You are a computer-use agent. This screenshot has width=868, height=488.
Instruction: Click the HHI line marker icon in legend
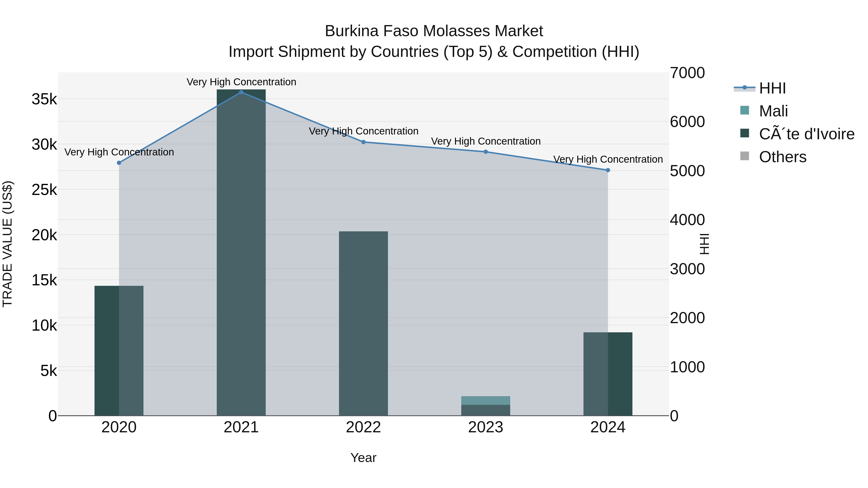(x=745, y=87)
